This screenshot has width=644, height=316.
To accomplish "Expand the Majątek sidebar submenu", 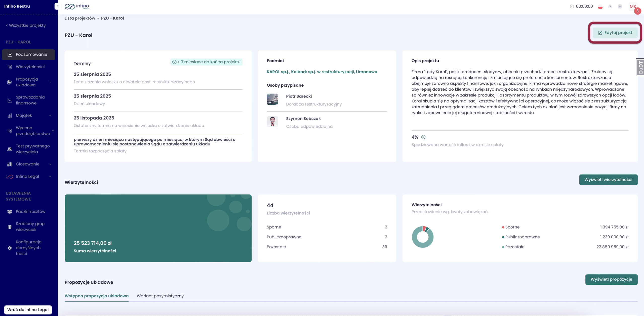I will [50, 116].
